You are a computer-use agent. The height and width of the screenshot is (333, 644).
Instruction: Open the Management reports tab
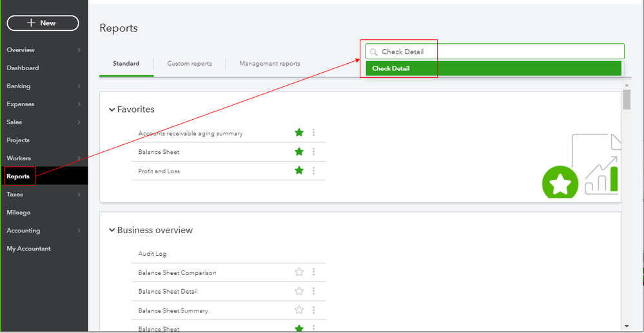pyautogui.click(x=269, y=64)
